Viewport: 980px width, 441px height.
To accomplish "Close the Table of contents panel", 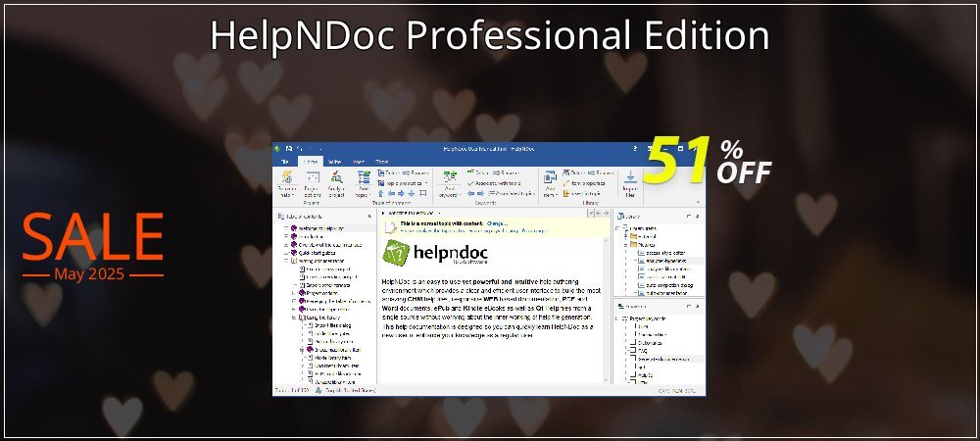I will 370,217.
